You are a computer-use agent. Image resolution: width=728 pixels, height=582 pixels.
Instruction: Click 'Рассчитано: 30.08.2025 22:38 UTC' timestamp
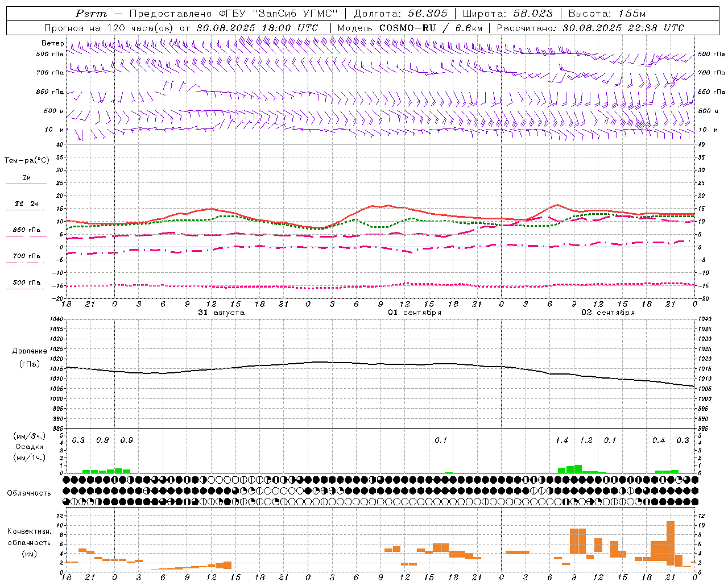[x=590, y=28]
